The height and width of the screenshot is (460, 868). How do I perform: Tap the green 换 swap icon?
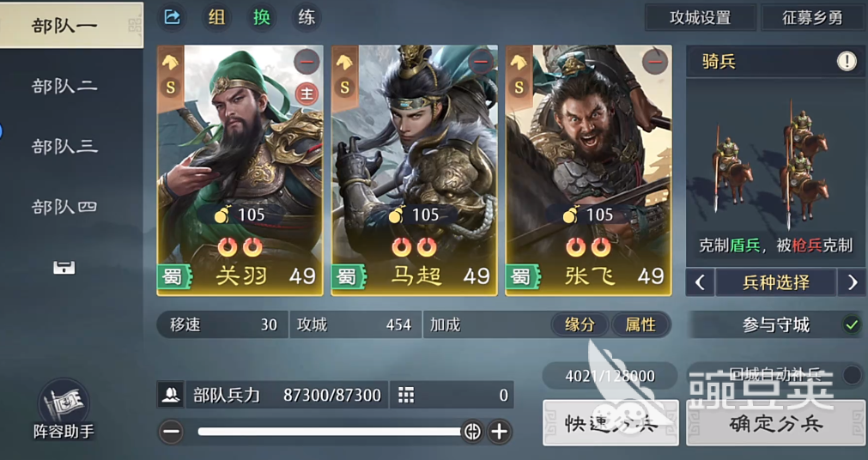point(261,17)
